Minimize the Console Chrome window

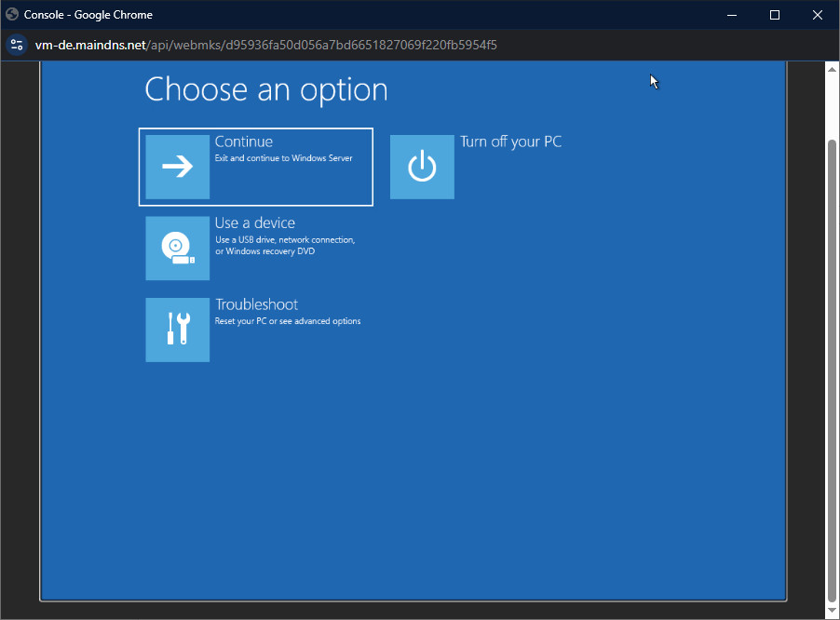point(731,15)
